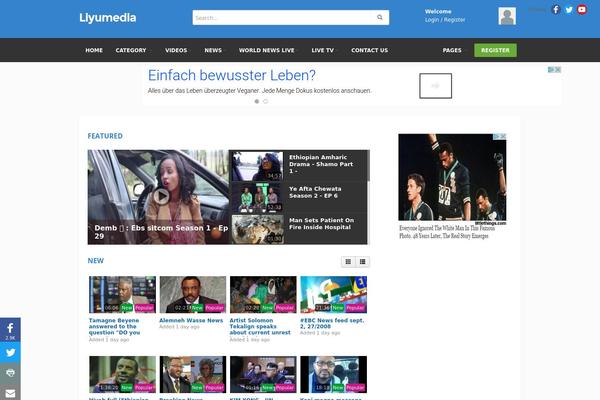Expand the Pages menu

pos(452,50)
